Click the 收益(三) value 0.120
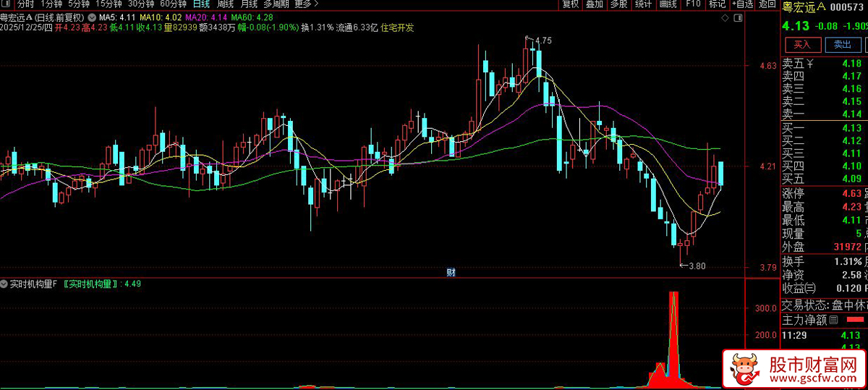This screenshot has width=868, height=390. click(848, 289)
